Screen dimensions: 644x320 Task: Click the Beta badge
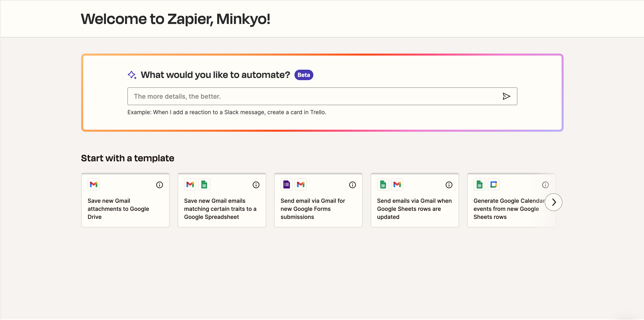pos(304,75)
